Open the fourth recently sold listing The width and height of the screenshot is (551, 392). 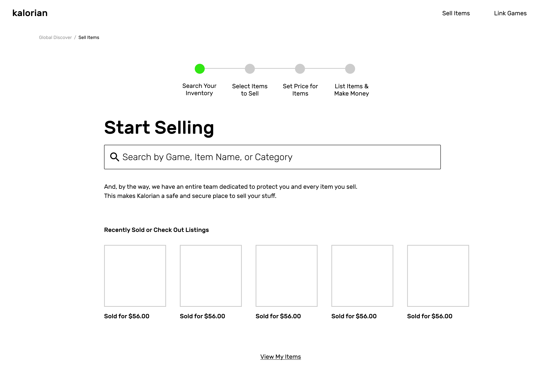pos(362,275)
